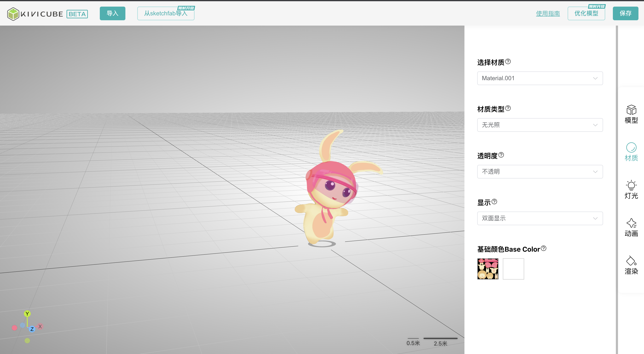Click the 导入 import button

click(113, 13)
